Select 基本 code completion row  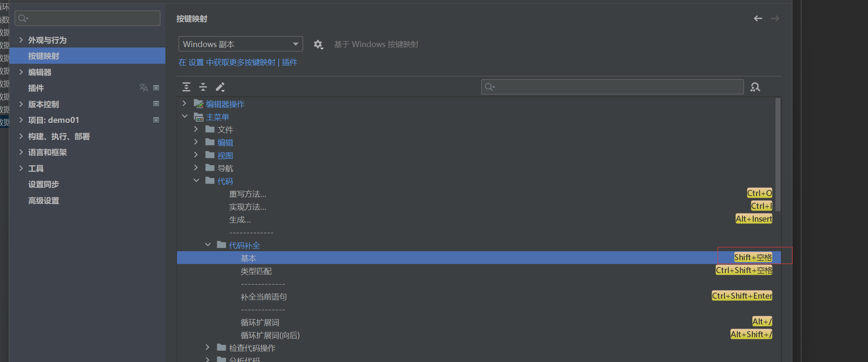click(479, 258)
